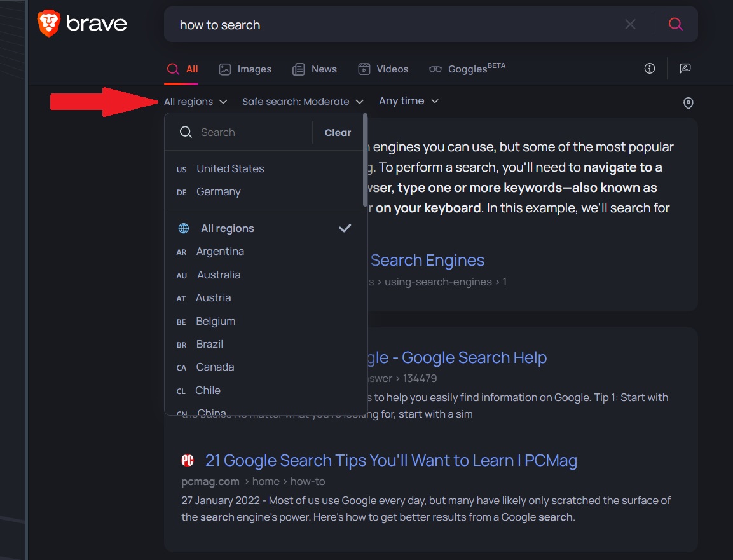
Task: Switch to the All results tab
Action: click(x=181, y=69)
